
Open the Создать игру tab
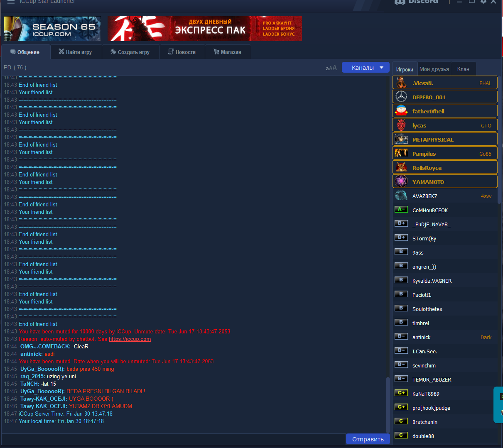(130, 52)
